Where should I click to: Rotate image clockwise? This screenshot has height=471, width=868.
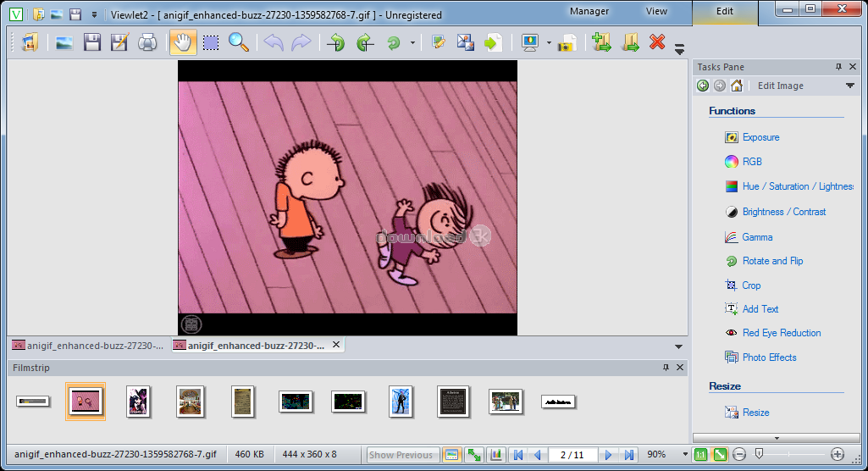tap(364, 42)
